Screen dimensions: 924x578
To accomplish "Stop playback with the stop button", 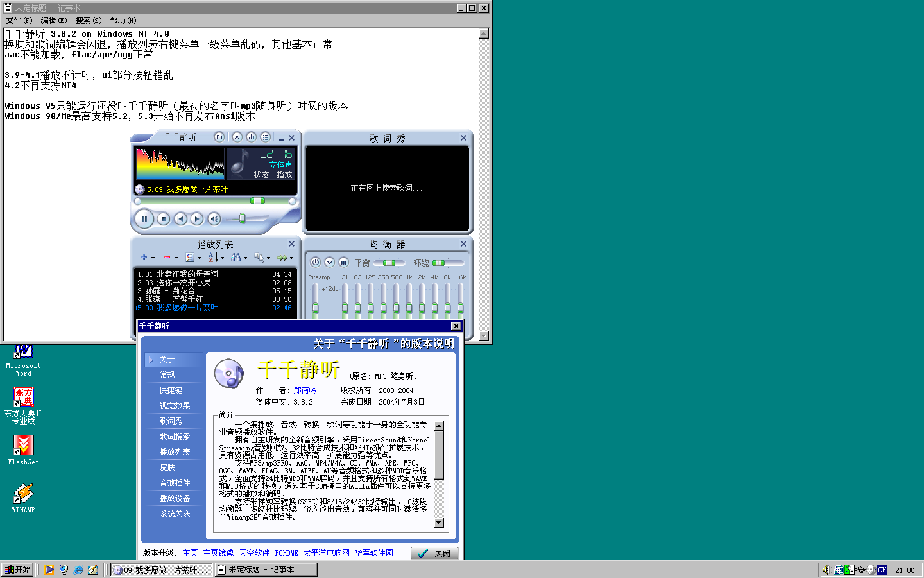I will point(164,219).
